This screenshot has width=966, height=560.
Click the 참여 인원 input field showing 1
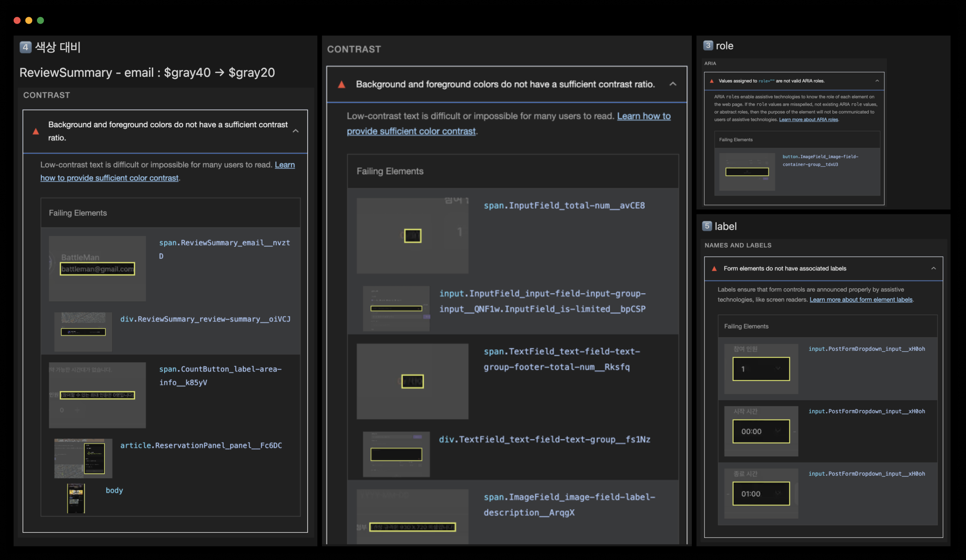click(760, 369)
